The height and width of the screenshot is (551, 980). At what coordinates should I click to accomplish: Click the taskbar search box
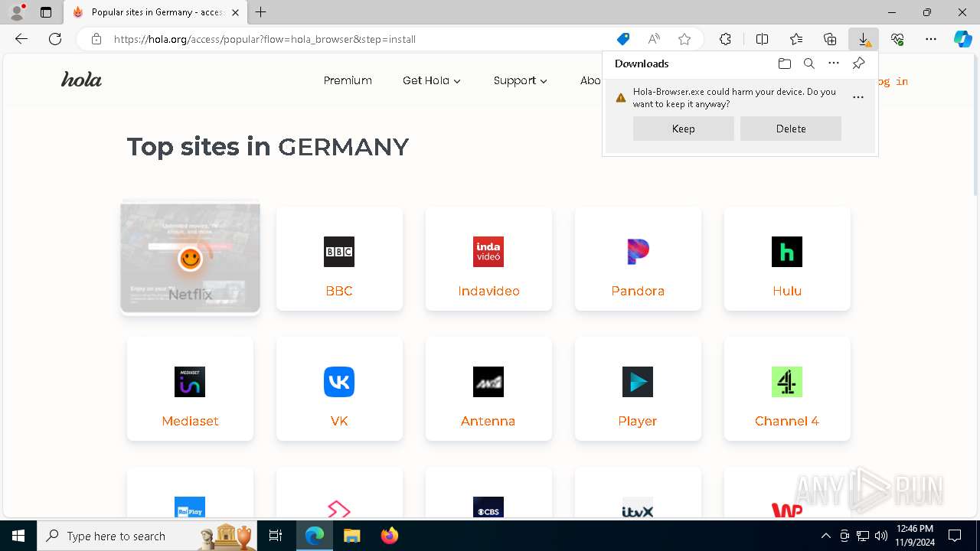coord(149,536)
